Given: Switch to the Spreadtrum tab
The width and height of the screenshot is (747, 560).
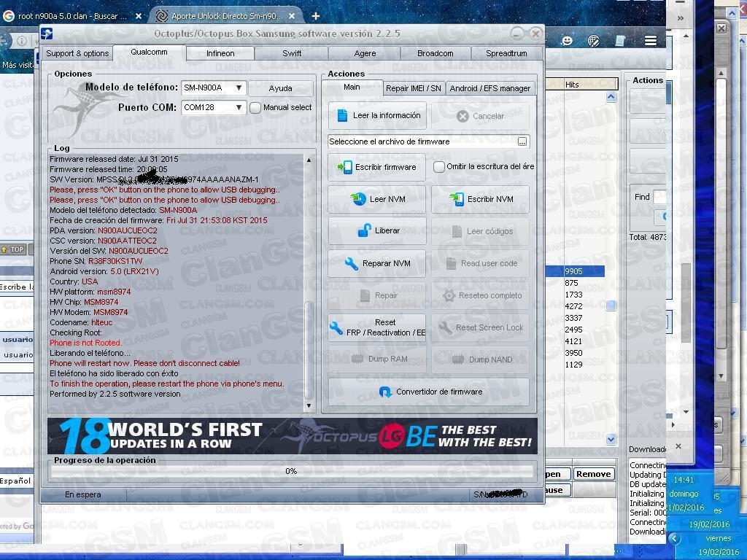Looking at the screenshot, I should coord(506,53).
